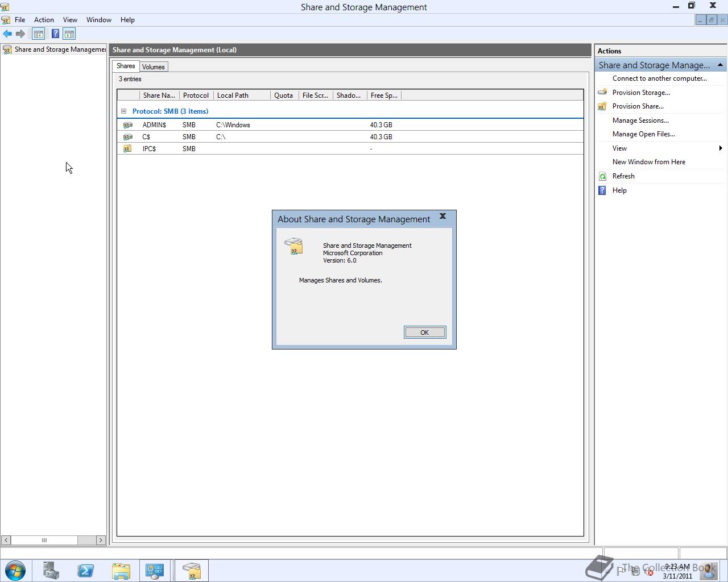Viewport: 728px width, 582px height.
Task: Click the gray Forward arrow toolbar icon
Action: click(20, 34)
